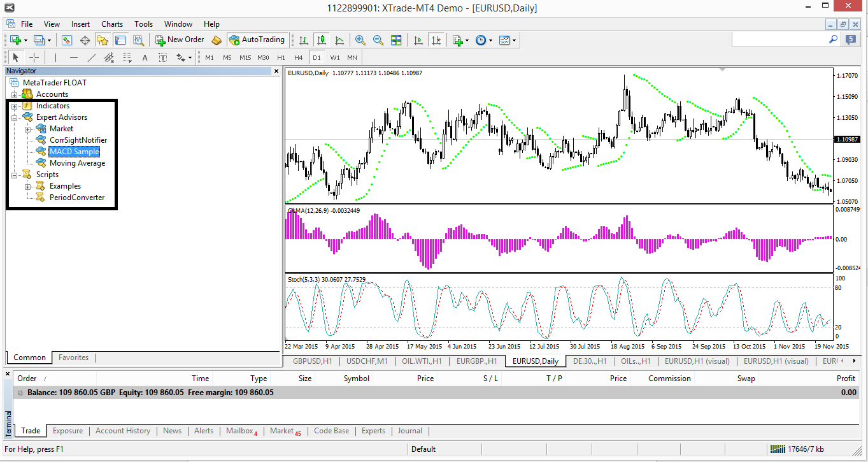Viewport: 868px width, 462px height.
Task: Toggle the chart Auto Scroll button
Action: [418, 40]
